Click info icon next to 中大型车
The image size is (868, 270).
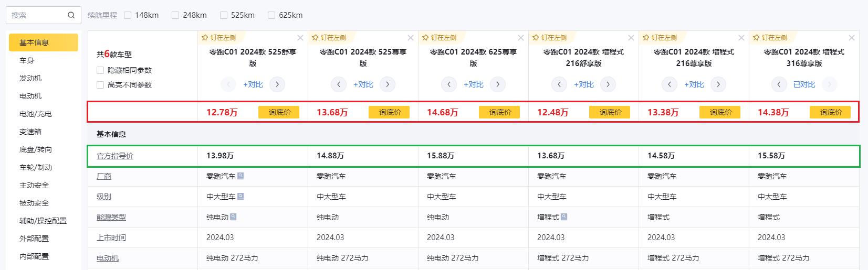[240, 197]
